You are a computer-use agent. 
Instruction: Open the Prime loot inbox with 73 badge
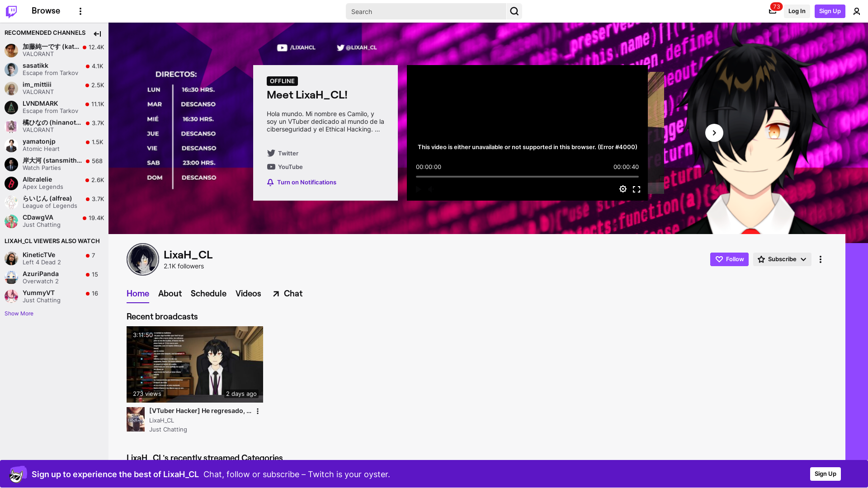click(772, 11)
